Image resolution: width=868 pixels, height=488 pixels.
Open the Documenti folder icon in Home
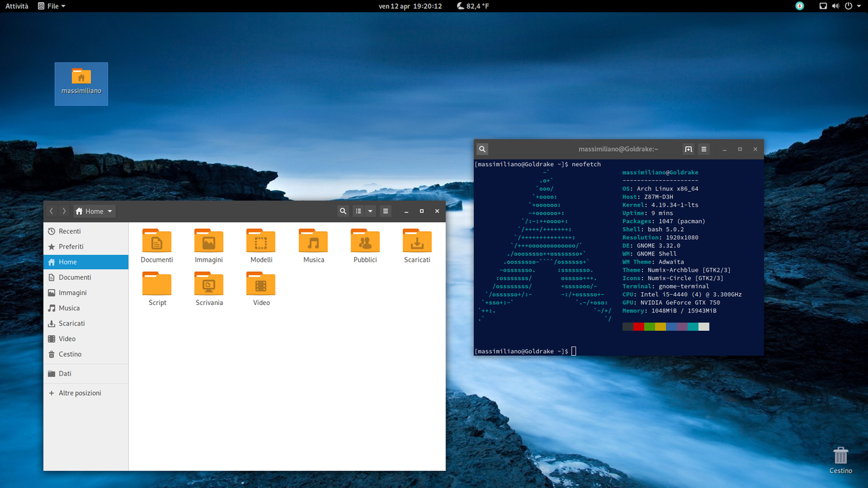(157, 241)
